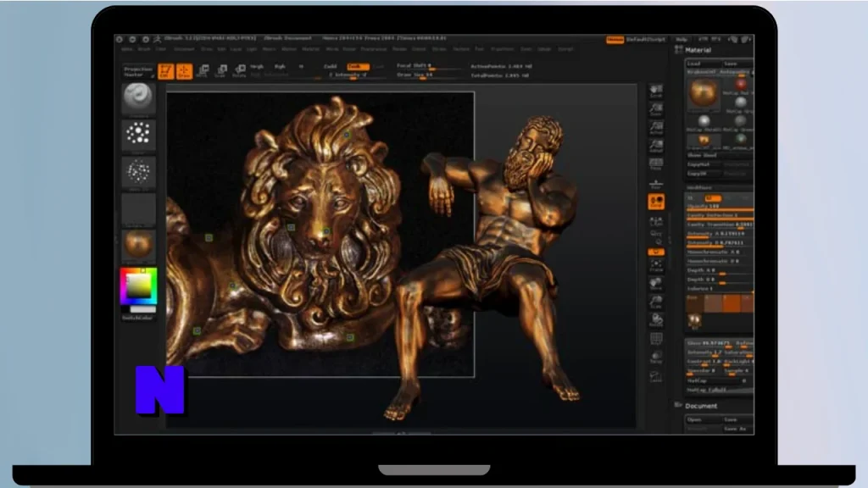Pick a color in the color picker square
868x488 pixels.
138,286
